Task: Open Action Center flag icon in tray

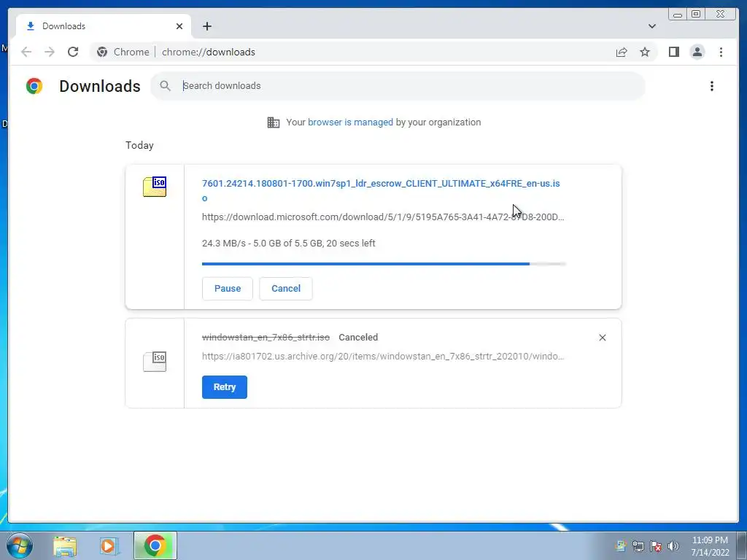Action: tap(656, 546)
